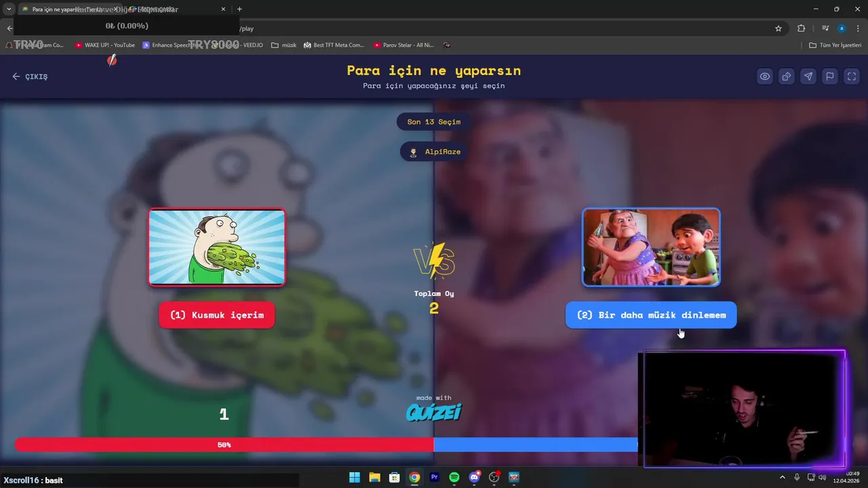Viewport: 868px width, 488px height.
Task: Click the Coco grandma scene thumbnail
Action: click(x=651, y=247)
